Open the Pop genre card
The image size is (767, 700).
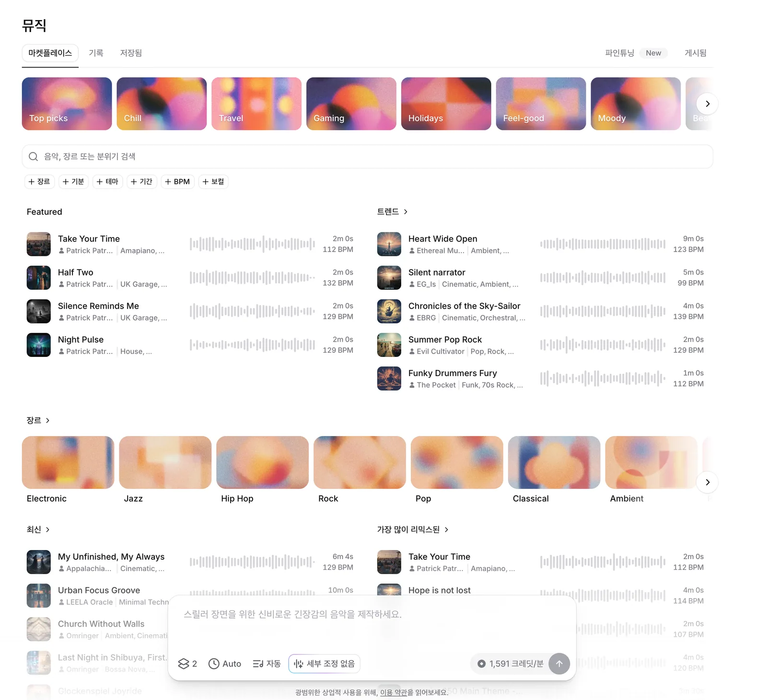457,463
